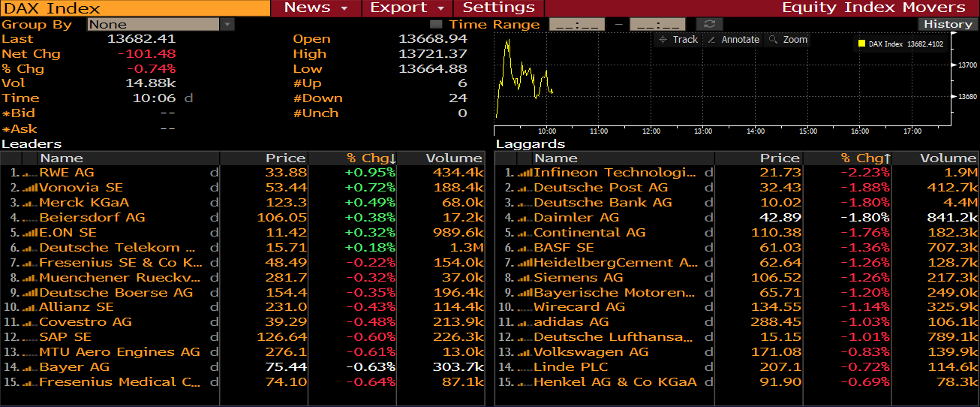The width and height of the screenshot is (980, 407).
Task: Select Muenchener Rueckv row name
Action: point(121,278)
